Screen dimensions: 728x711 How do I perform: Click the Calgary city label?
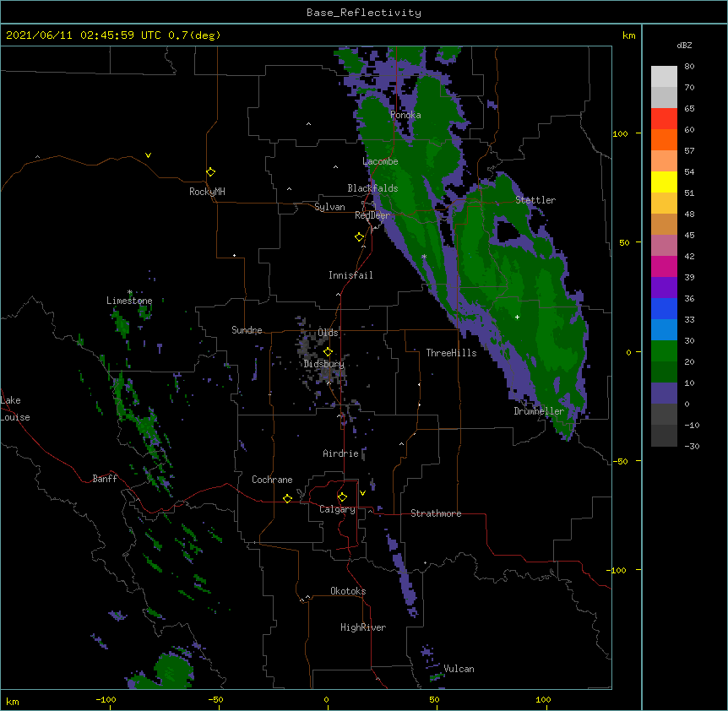337,509
